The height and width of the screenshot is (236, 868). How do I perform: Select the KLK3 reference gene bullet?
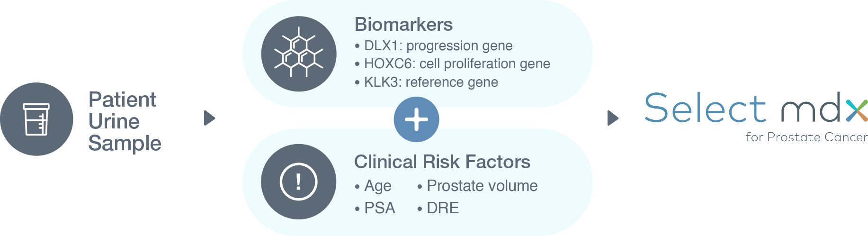coord(427,82)
